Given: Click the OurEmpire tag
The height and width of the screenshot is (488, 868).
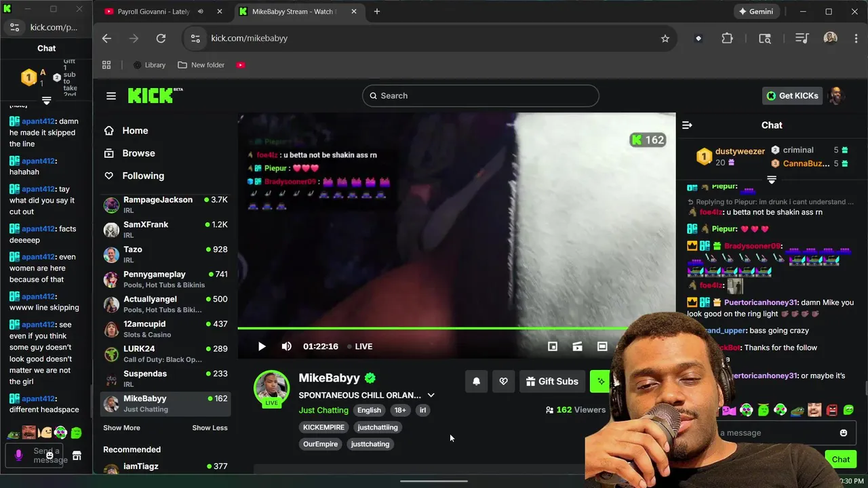Looking at the screenshot, I should point(321,444).
